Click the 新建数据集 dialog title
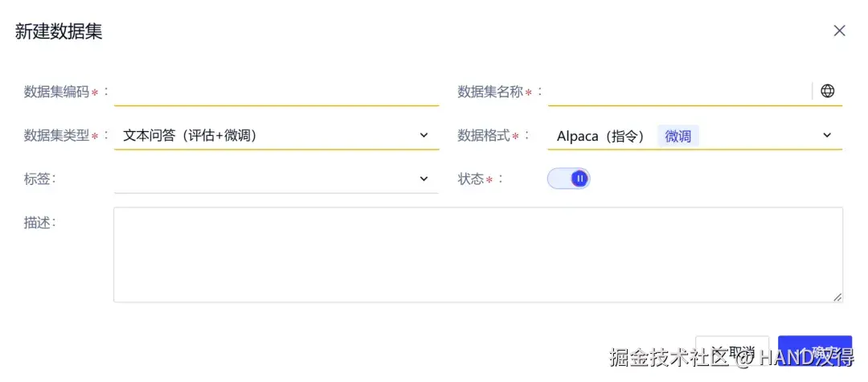 pos(59,31)
